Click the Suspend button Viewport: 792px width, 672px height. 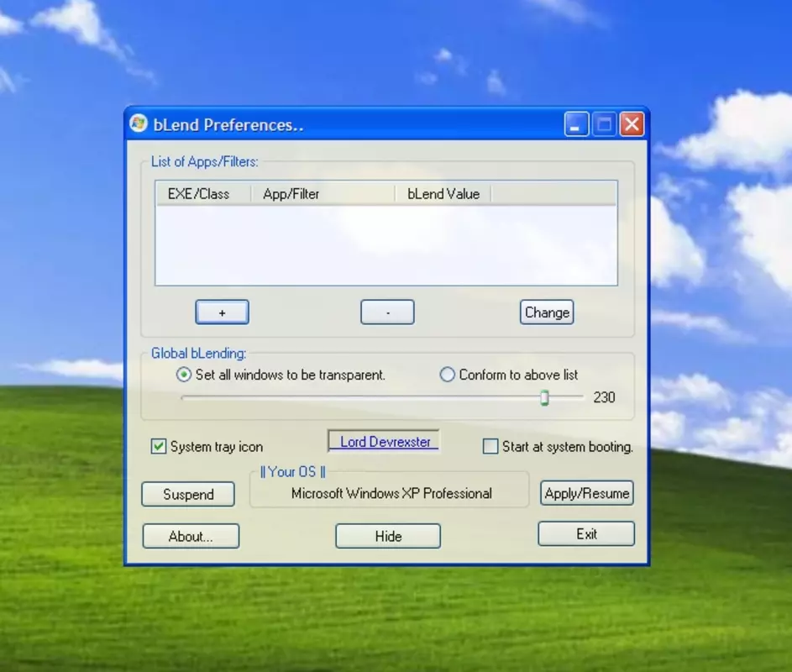point(188,494)
